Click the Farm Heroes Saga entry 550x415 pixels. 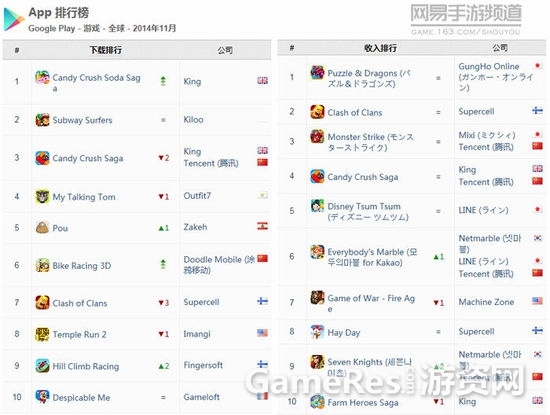pos(363,402)
